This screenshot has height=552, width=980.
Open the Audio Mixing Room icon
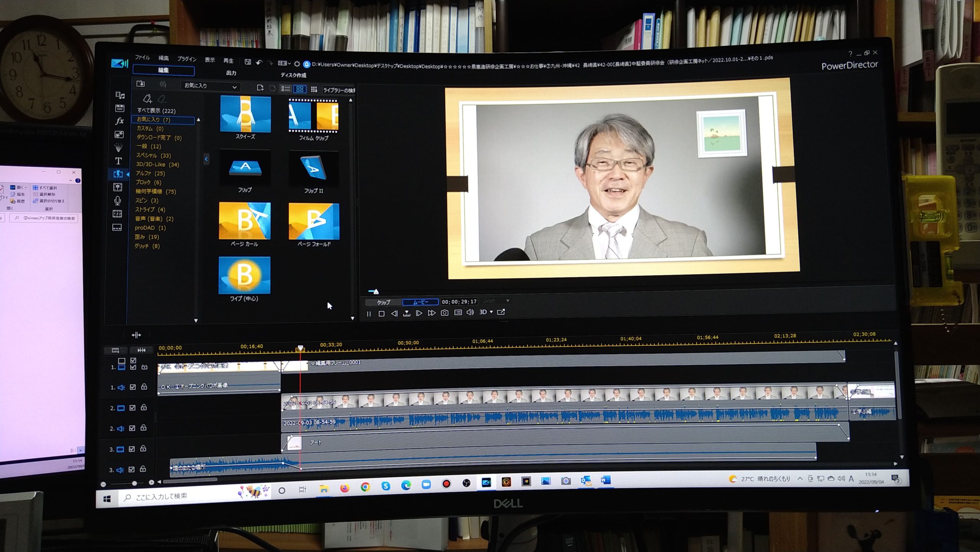tap(118, 187)
